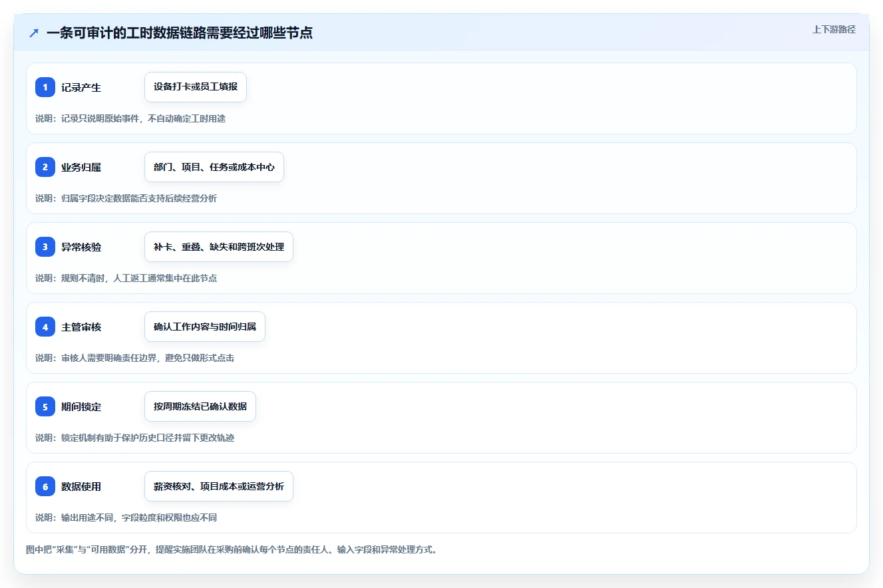Screen dimensions: 883x588
Task: Click the 薪资核对、项目成本或运营分析 chip
Action: pos(219,486)
